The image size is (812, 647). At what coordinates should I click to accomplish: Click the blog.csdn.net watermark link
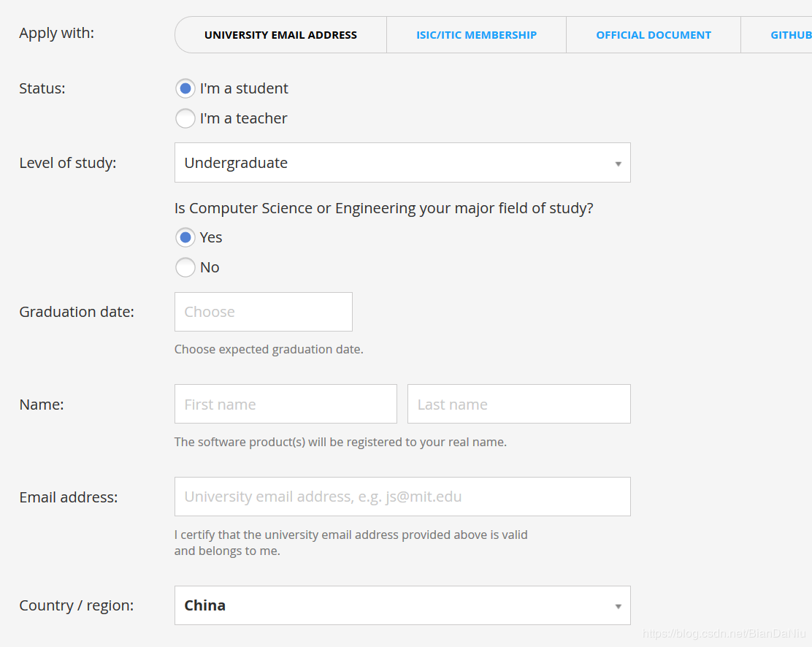click(x=724, y=634)
